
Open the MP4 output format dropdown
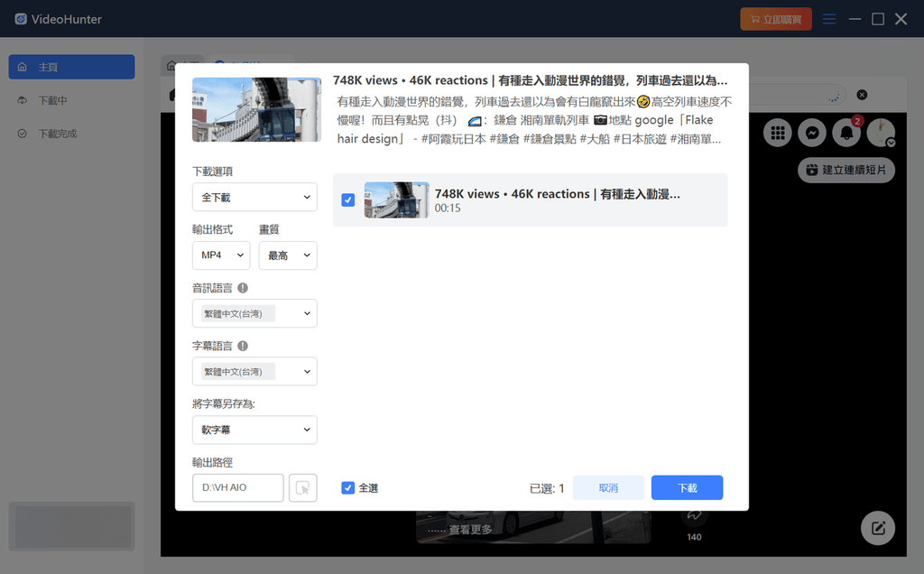click(x=221, y=255)
